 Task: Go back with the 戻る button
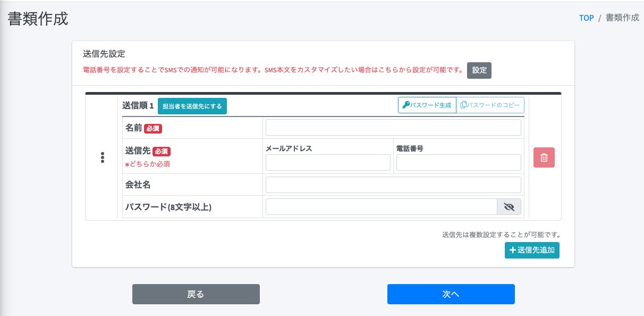coord(196,294)
